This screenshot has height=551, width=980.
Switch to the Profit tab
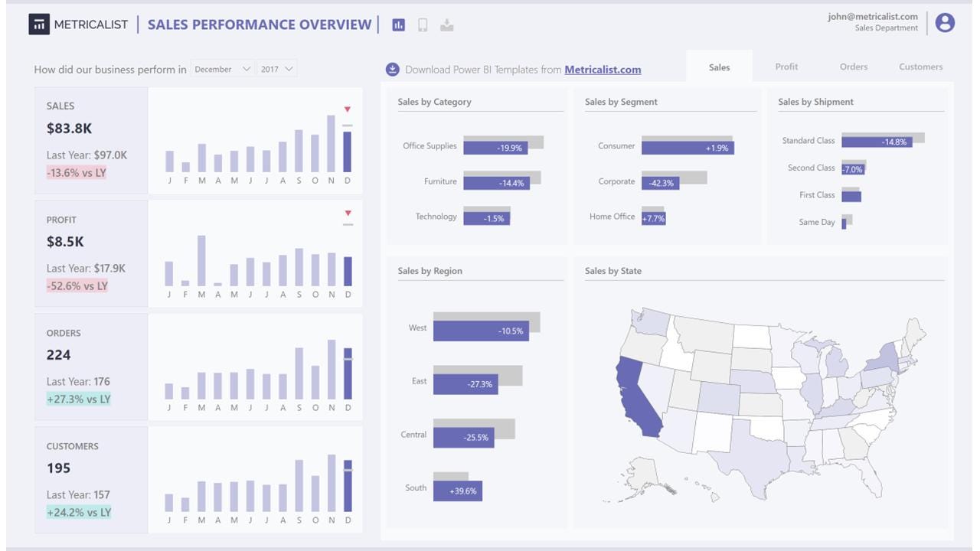coord(786,67)
